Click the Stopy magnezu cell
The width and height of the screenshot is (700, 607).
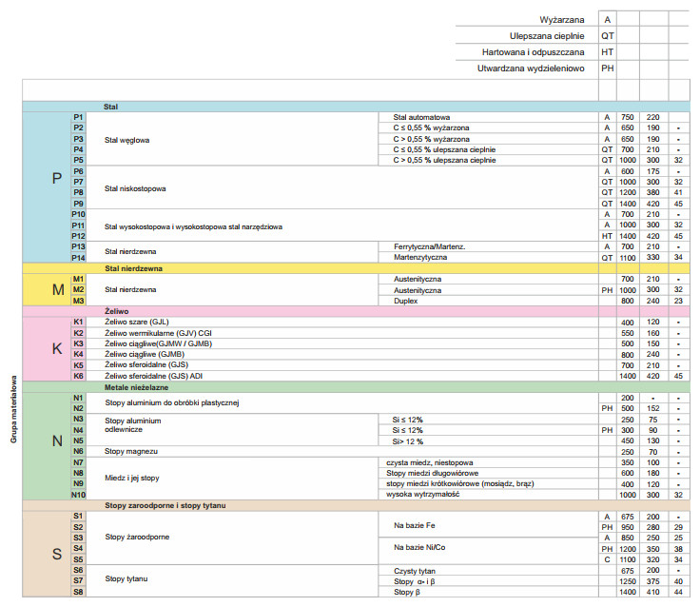(130, 451)
